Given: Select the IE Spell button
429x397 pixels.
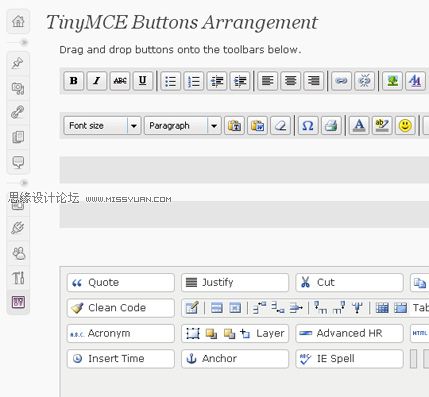Looking at the screenshot, I should (x=349, y=359).
